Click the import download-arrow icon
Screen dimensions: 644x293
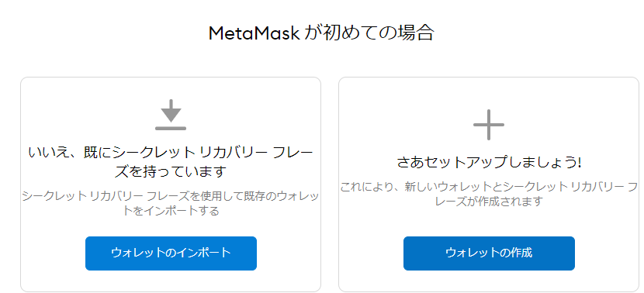(171, 115)
